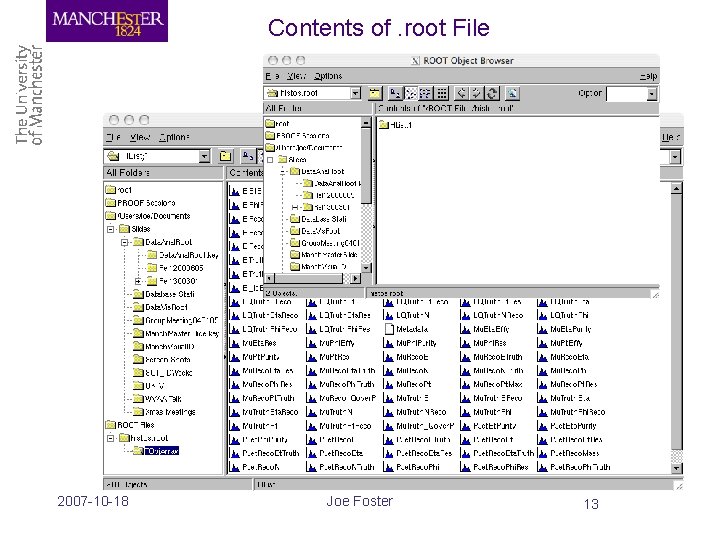
Task: Select PROOF Sessions in back browser tree
Action: [141, 203]
